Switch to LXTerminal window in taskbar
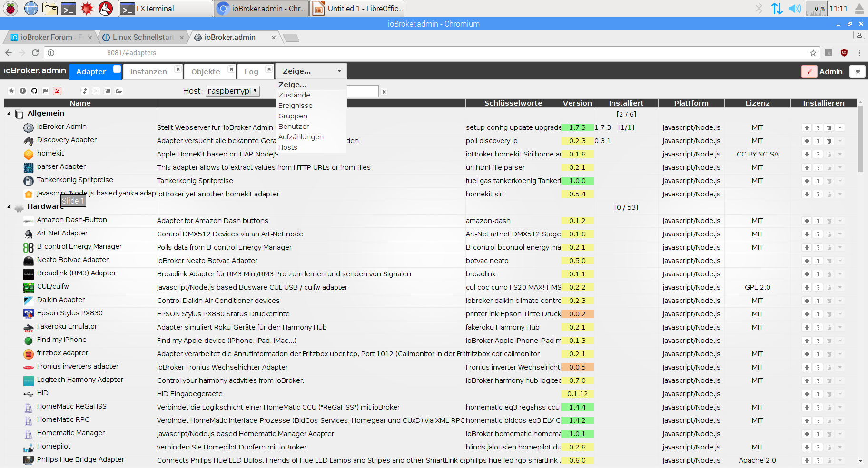The image size is (868, 468). pos(165,9)
